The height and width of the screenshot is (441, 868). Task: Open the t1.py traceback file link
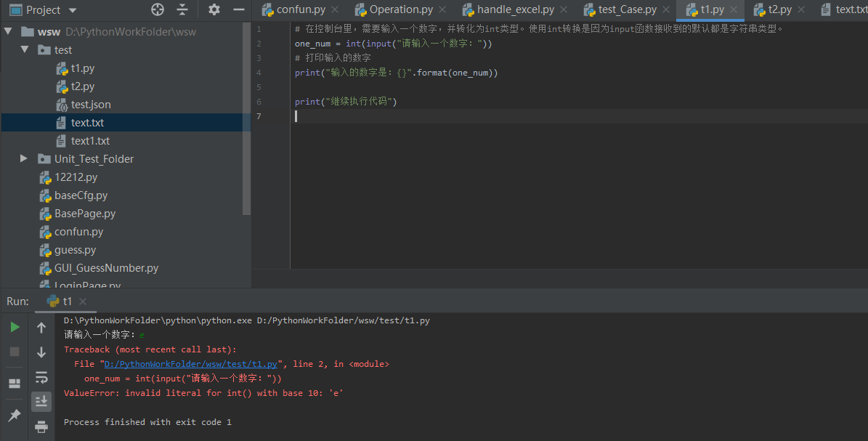point(190,364)
